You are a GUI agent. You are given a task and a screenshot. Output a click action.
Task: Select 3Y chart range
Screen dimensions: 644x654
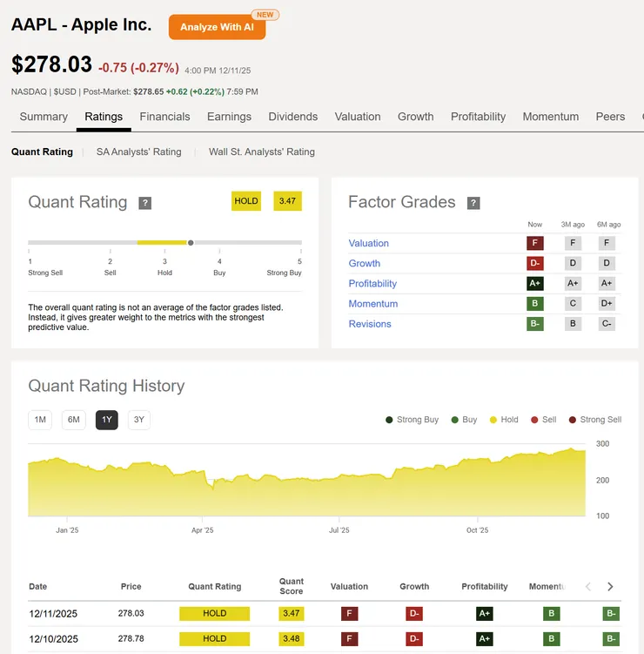pyautogui.click(x=138, y=420)
